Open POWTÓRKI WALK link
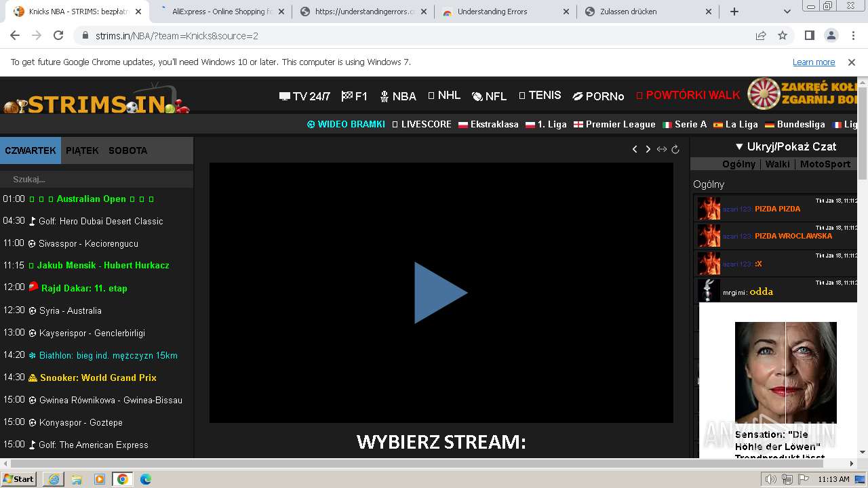Screen dimensions: 868x488 pyautogui.click(x=688, y=96)
